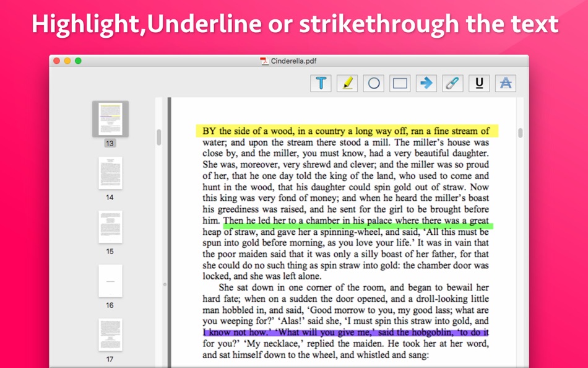Click the page label 13
588x368 pixels.
(110, 144)
